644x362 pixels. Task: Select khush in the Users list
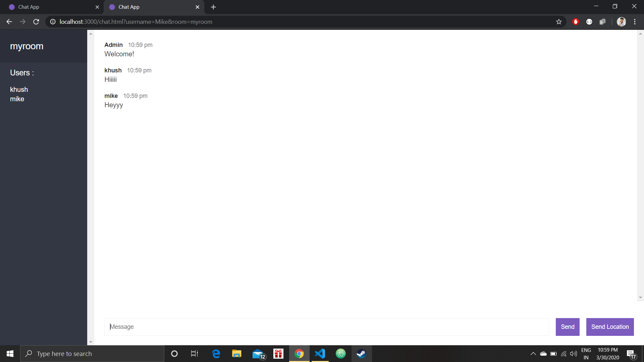coord(19,89)
